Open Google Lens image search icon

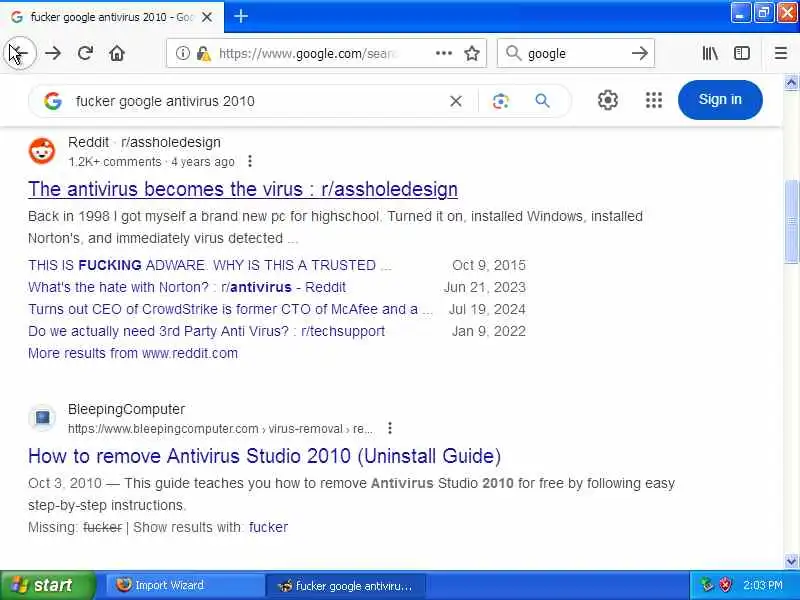tap(501, 101)
